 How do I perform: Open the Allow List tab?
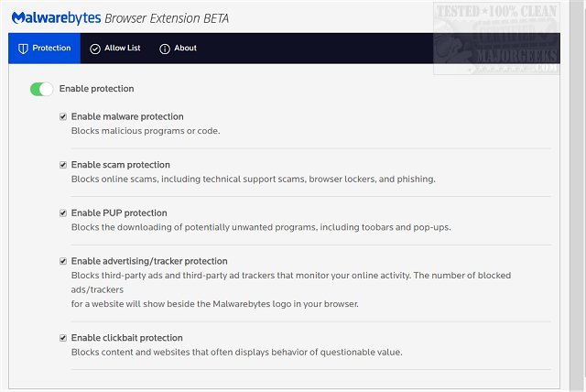coord(114,49)
